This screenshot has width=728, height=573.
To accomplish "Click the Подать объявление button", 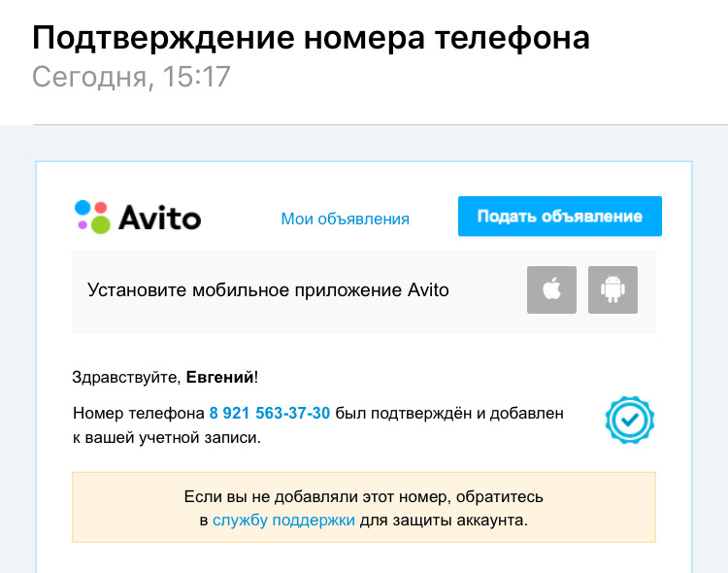I will tap(560, 217).
